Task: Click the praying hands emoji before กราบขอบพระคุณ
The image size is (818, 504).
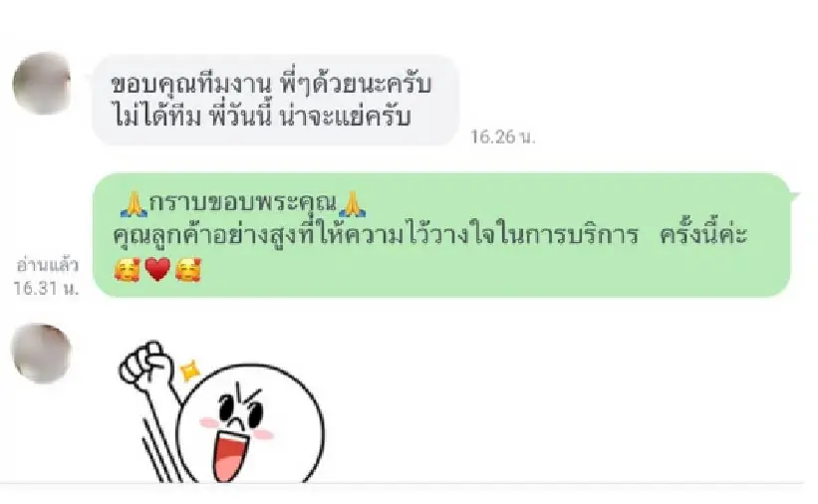Action: pyautogui.click(x=134, y=204)
